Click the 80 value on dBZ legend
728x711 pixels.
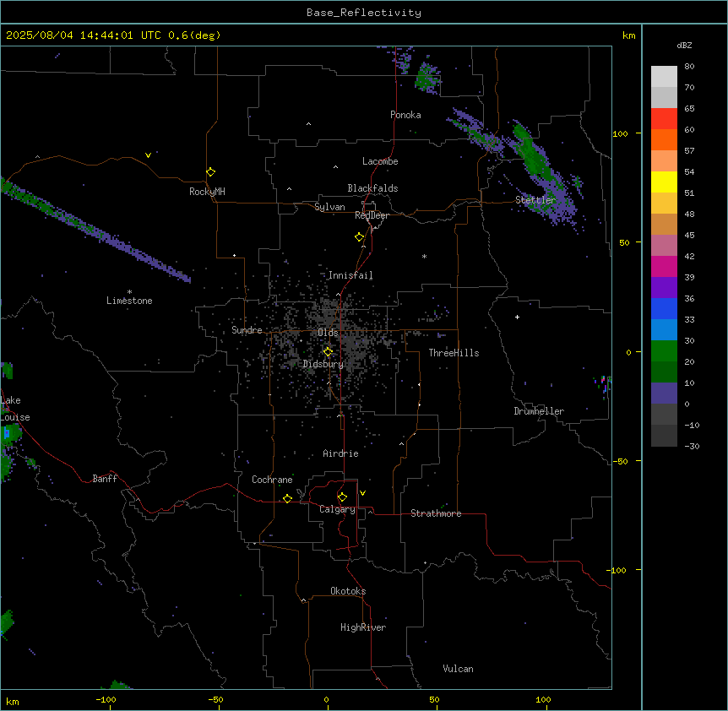click(x=689, y=67)
